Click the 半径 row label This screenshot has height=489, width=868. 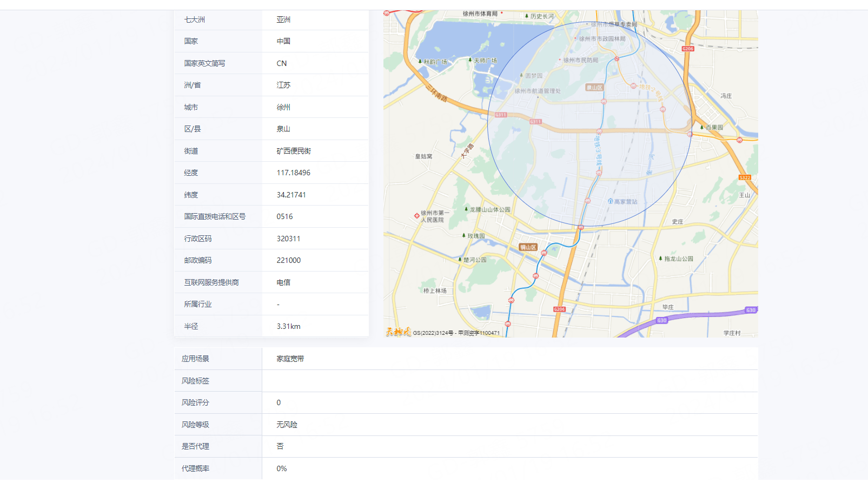191,326
